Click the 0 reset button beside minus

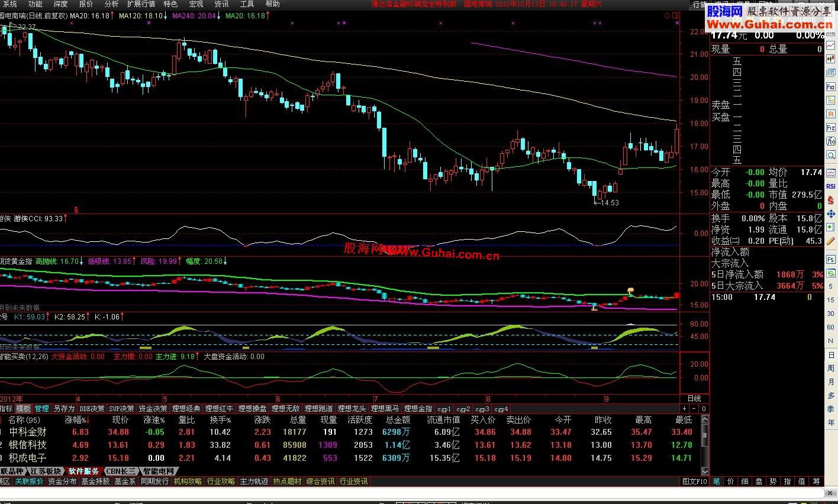pyautogui.click(x=704, y=408)
